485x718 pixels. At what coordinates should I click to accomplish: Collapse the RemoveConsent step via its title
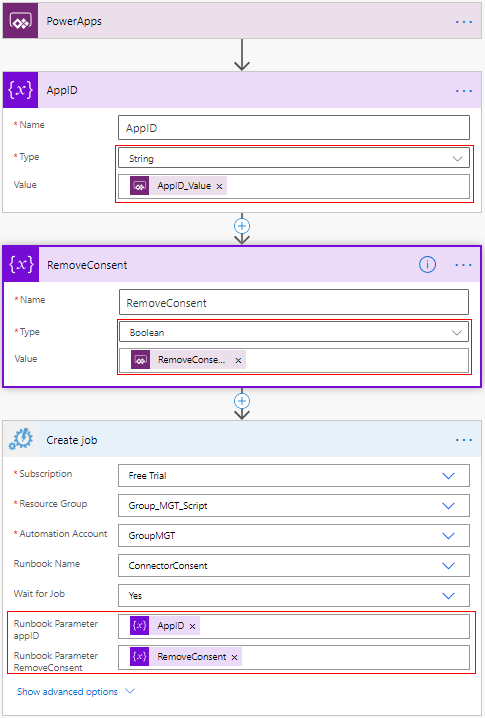87,265
